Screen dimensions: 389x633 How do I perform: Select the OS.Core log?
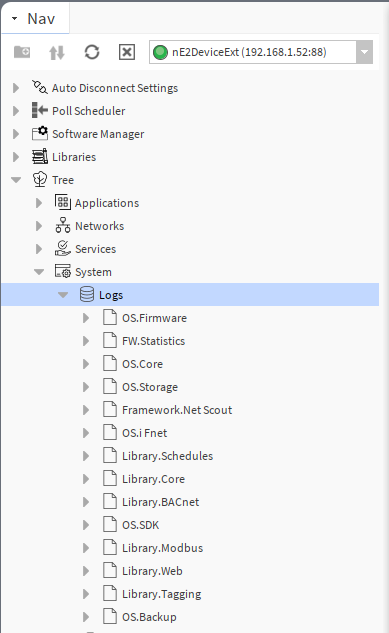[142, 364]
